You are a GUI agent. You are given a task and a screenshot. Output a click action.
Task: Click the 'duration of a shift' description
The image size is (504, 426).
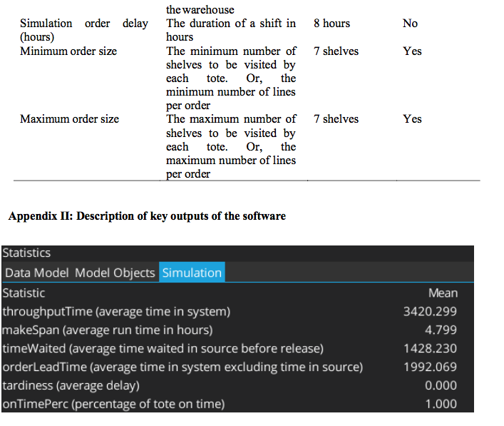[x=231, y=30]
